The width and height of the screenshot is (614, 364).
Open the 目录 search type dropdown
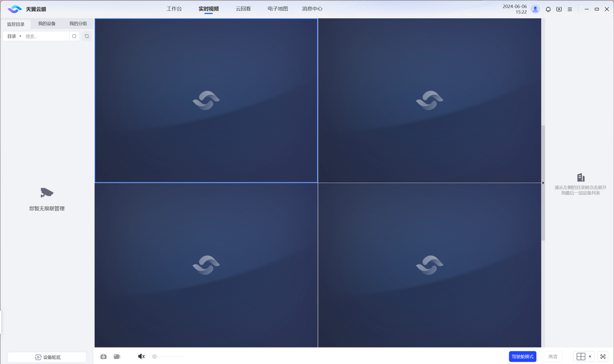pos(14,36)
